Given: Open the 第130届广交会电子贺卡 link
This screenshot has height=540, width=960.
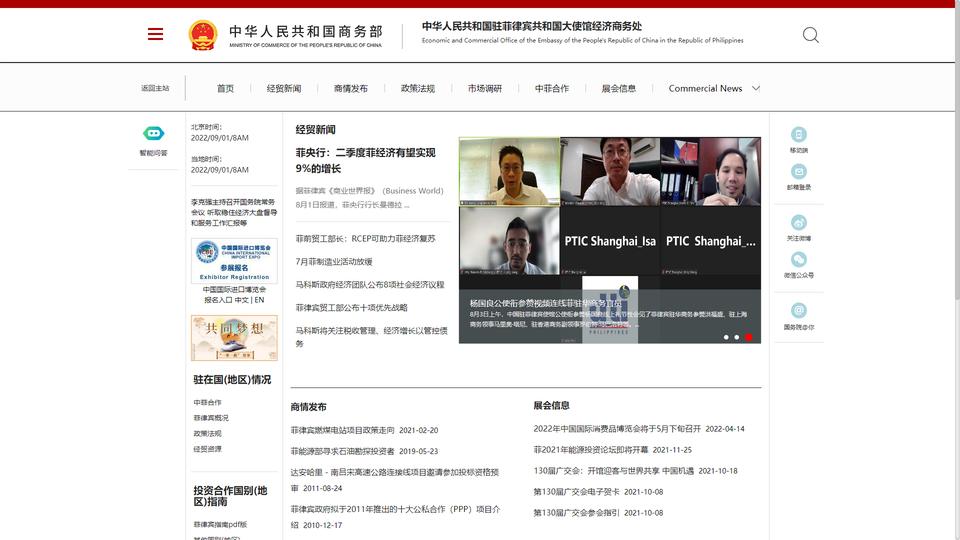Looking at the screenshot, I should click(576, 492).
